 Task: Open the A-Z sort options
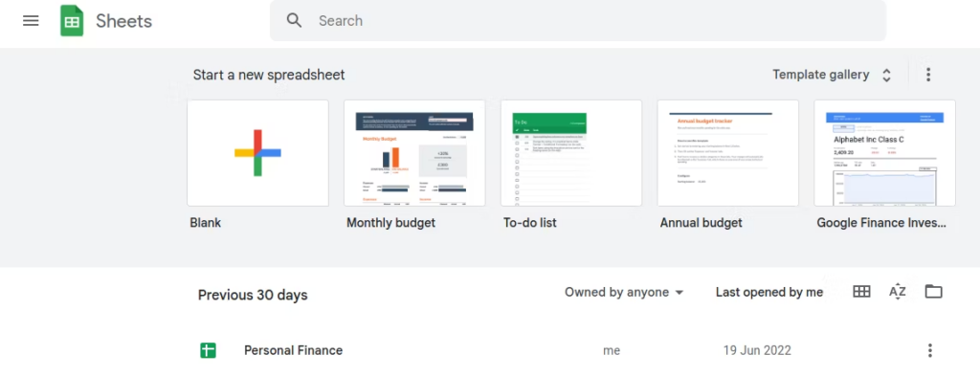coord(898,291)
